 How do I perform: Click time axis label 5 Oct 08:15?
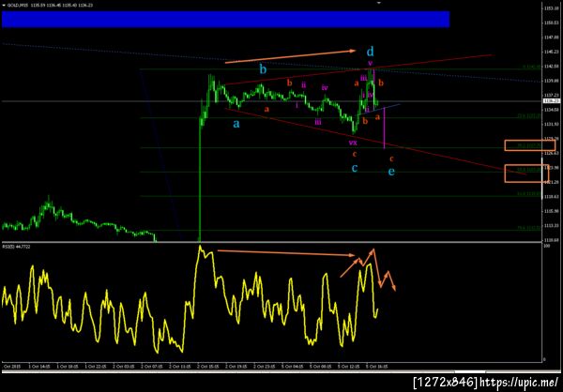point(323,367)
